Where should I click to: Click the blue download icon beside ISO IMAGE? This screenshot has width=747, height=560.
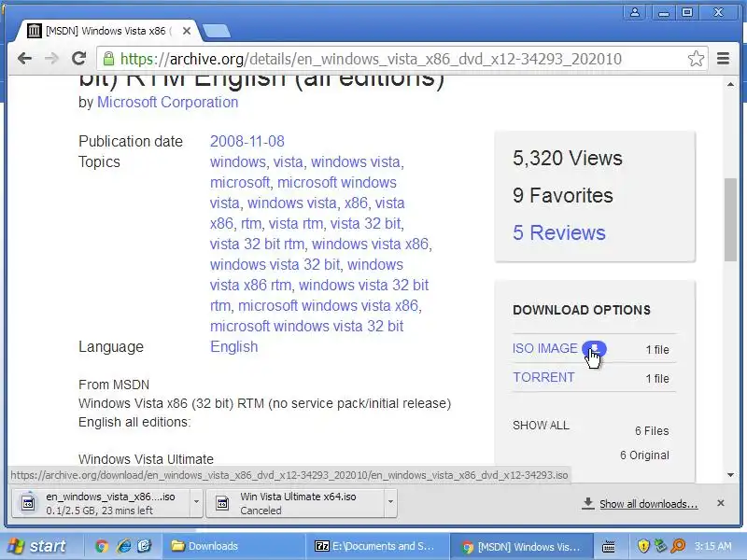point(594,349)
